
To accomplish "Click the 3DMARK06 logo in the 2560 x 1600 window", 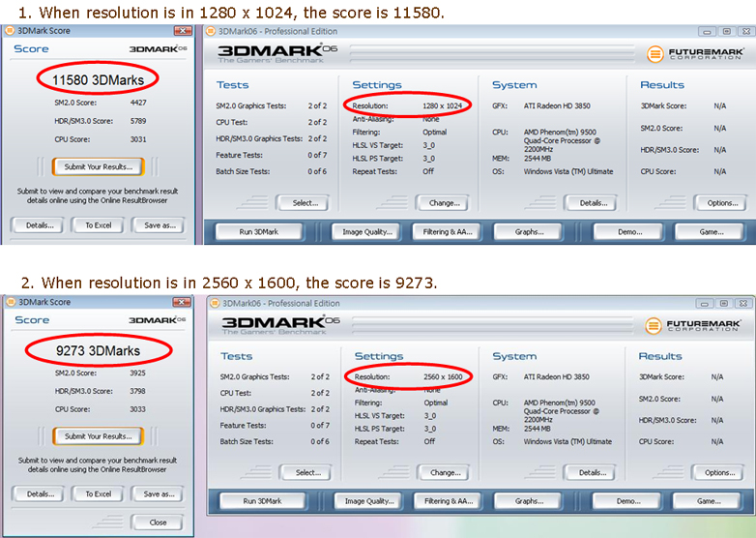I will [x=280, y=325].
